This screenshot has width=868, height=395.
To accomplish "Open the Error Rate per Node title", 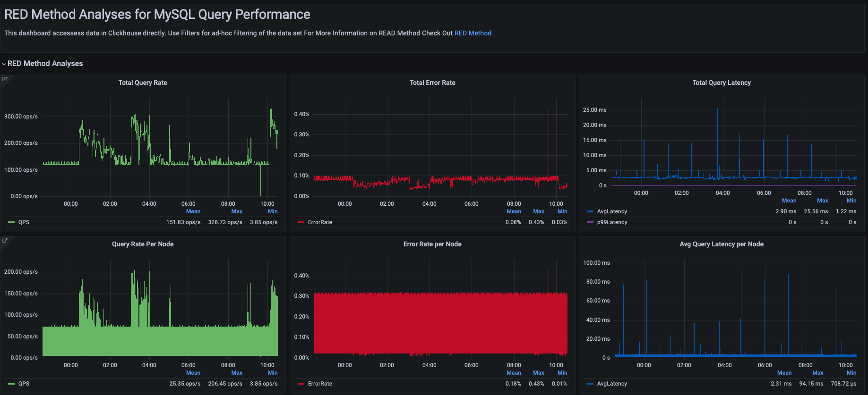I will [x=432, y=244].
